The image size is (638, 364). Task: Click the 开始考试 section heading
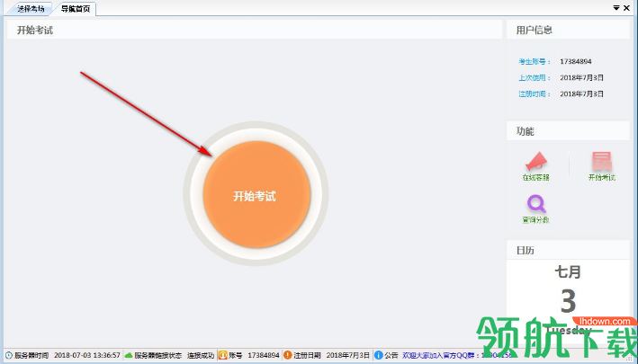pos(35,30)
